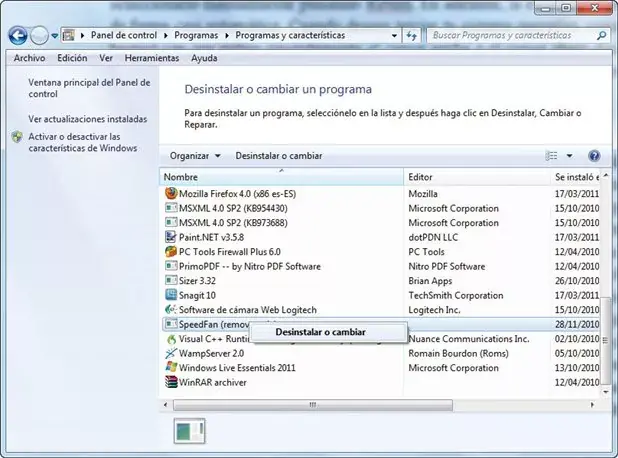The height and width of the screenshot is (458, 618).
Task: Select Mozilla Firefox 4.0 (x86 es-ES) entry
Action: 237,194
